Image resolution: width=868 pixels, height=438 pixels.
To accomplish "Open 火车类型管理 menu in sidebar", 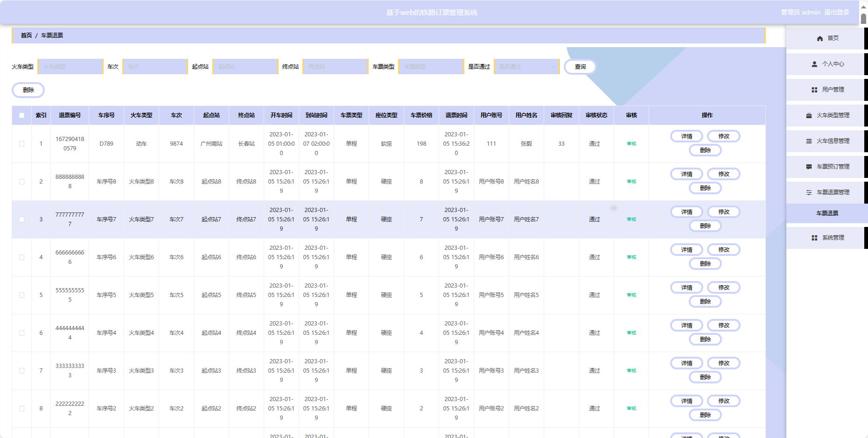I will coord(827,115).
